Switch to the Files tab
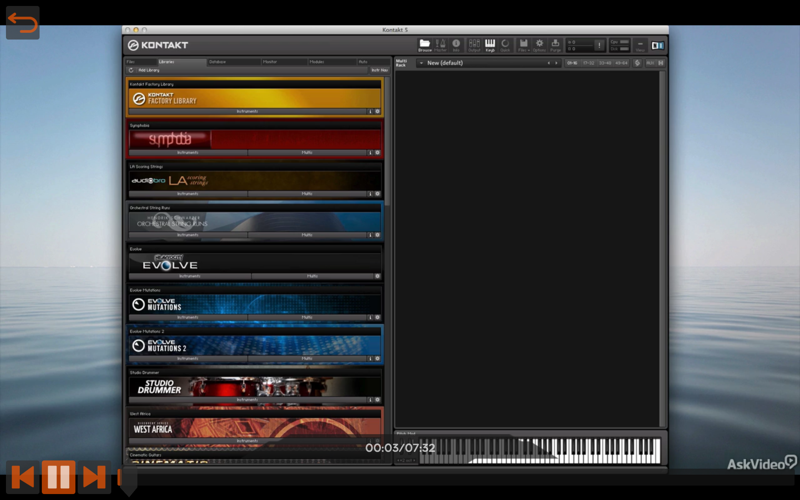800x500 pixels. tap(141, 62)
